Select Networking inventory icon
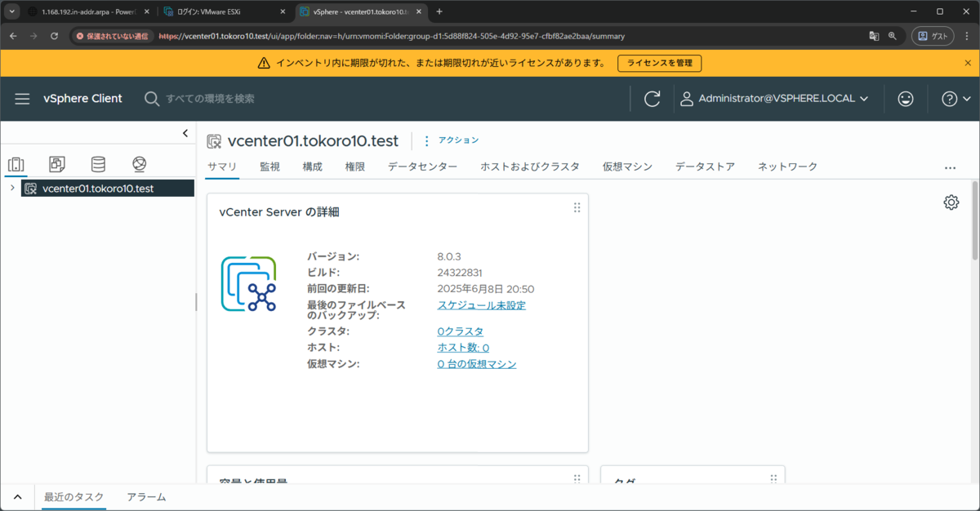The height and width of the screenshot is (511, 980). pyautogui.click(x=139, y=165)
